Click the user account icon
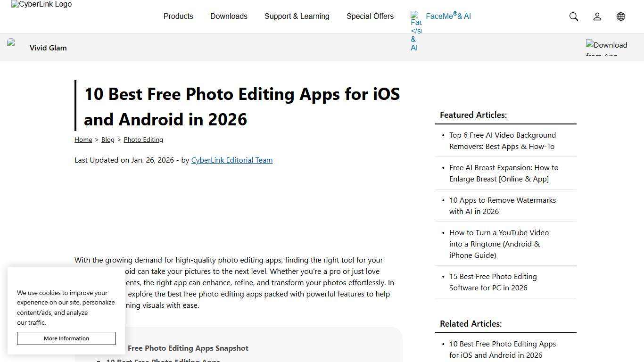Viewport: 644px width, 362px height. click(597, 16)
